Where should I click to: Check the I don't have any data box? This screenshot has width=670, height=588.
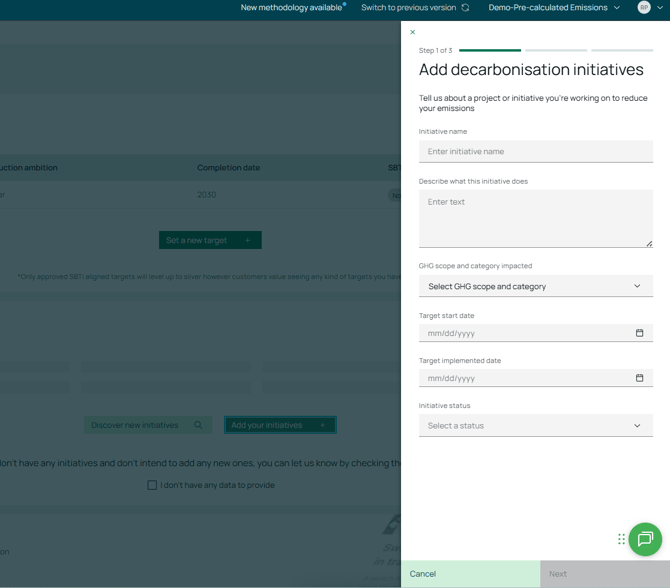click(x=152, y=485)
